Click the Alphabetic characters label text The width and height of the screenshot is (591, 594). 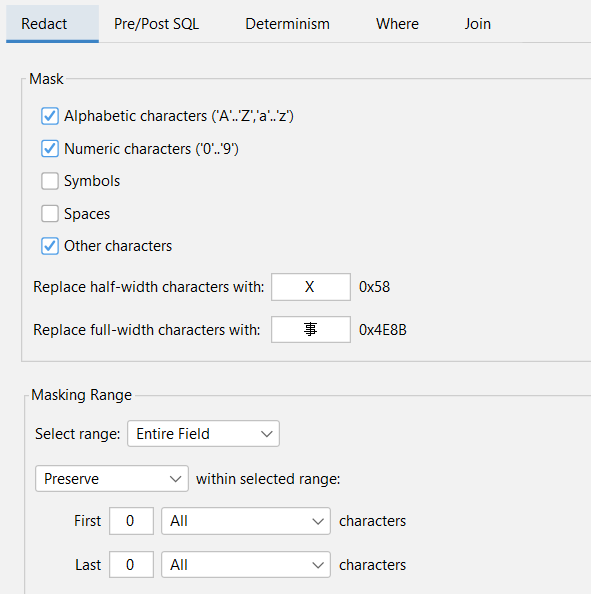click(x=179, y=116)
